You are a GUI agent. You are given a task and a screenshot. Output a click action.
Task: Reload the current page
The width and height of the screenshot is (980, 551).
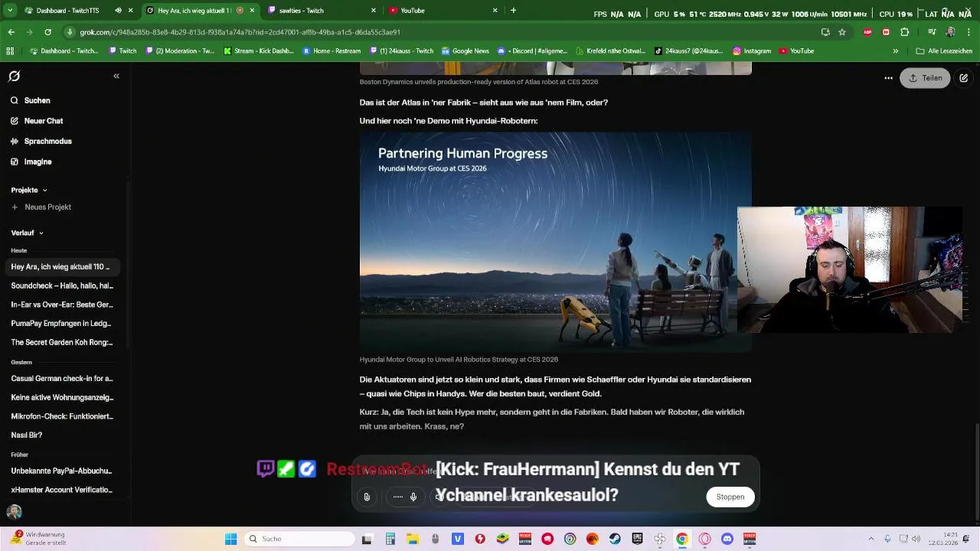(x=47, y=32)
